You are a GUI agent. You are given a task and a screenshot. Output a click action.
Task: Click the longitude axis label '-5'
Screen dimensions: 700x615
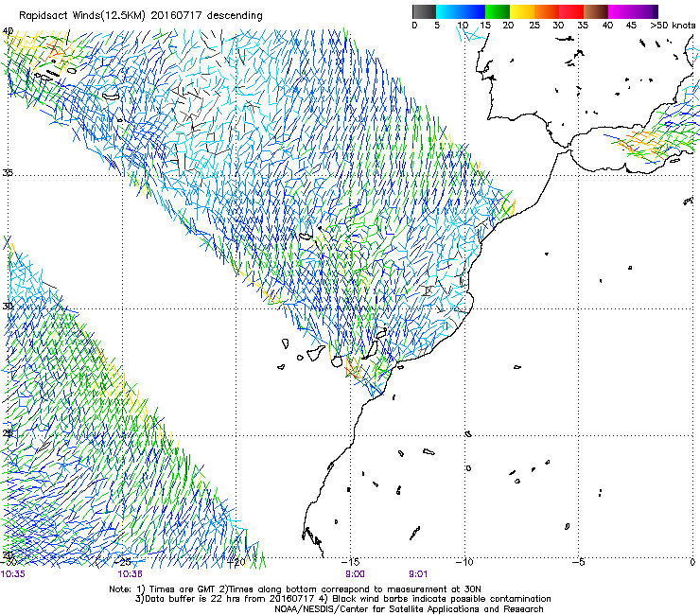click(579, 562)
